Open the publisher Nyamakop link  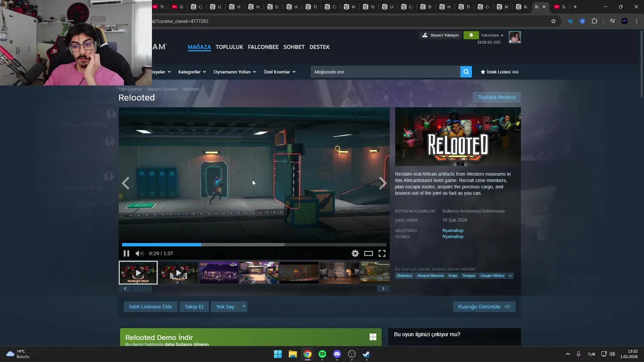453,236
